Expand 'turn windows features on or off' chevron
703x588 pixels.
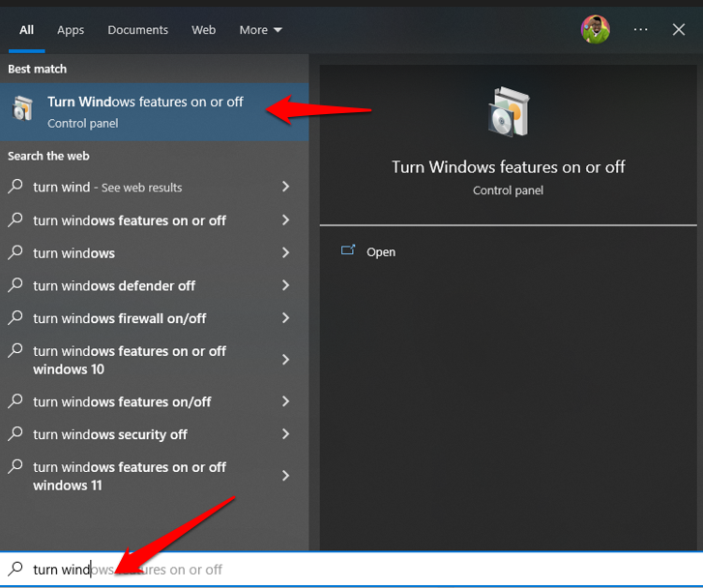(x=285, y=220)
